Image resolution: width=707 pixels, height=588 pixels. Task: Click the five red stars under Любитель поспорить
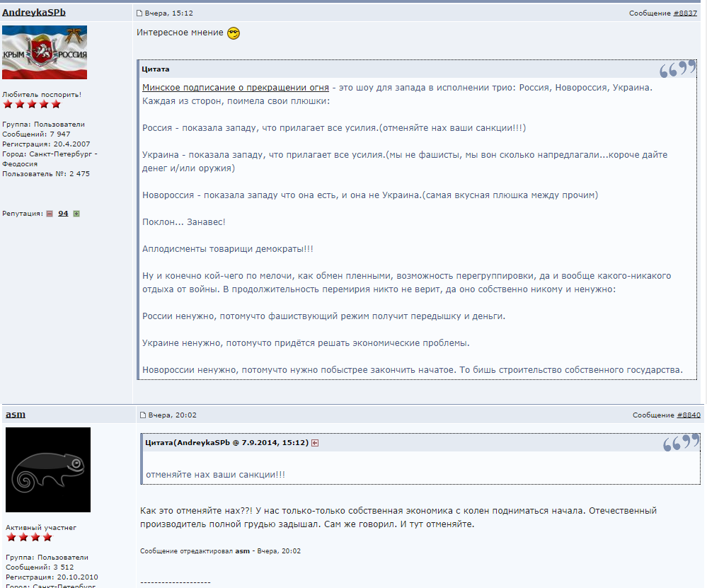[27, 105]
